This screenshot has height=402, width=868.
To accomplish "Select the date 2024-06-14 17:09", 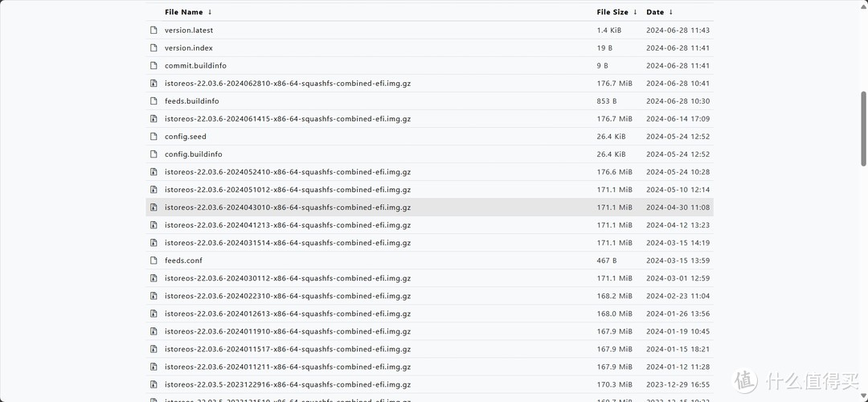I will [x=678, y=119].
